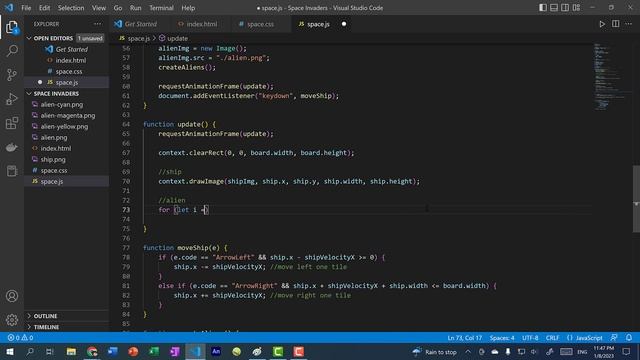
Task: Open the Explorer view in activity bar
Action: (12, 27)
